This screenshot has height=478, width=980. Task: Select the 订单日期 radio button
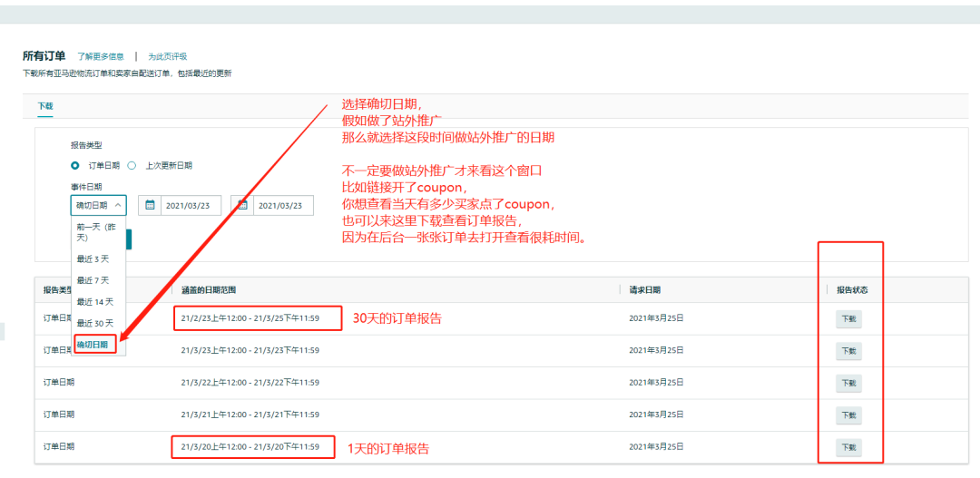(x=75, y=166)
